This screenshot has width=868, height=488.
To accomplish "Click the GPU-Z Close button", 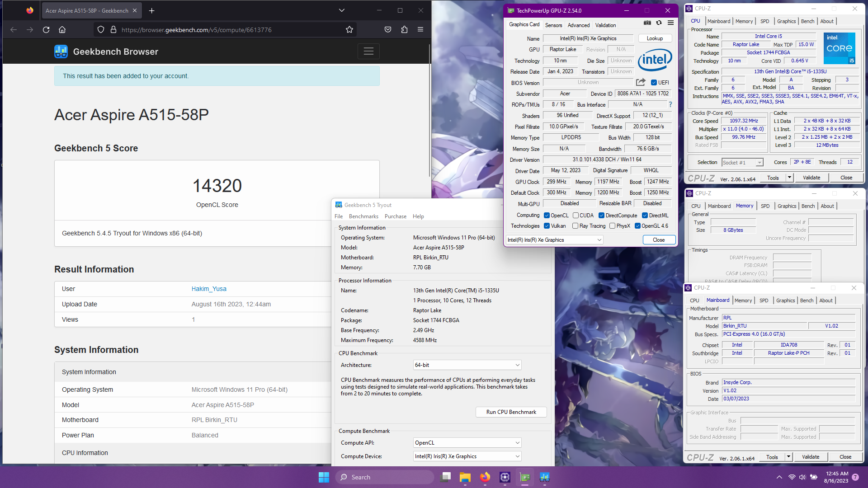I will [659, 240].
